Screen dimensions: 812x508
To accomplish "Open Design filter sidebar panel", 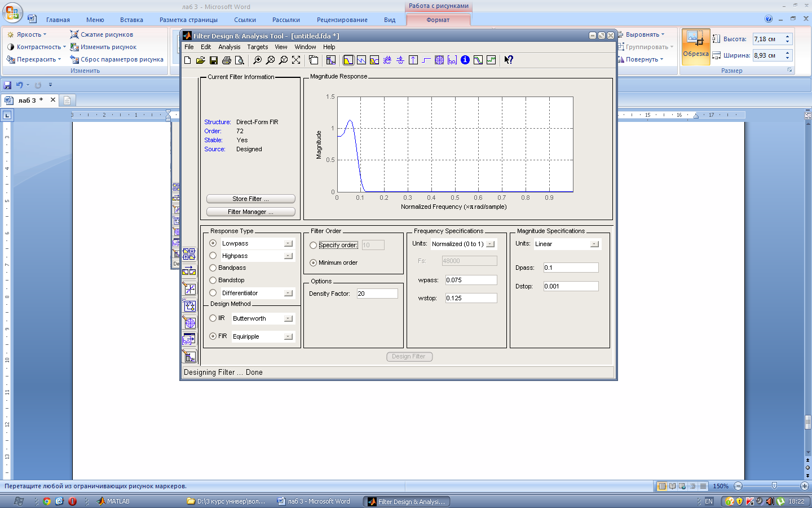I will [x=189, y=356].
